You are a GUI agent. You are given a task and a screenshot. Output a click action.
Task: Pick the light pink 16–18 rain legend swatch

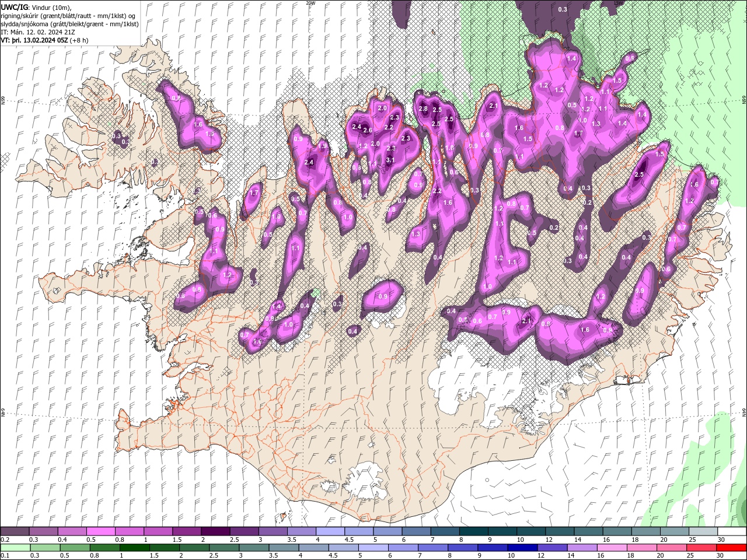611,548
